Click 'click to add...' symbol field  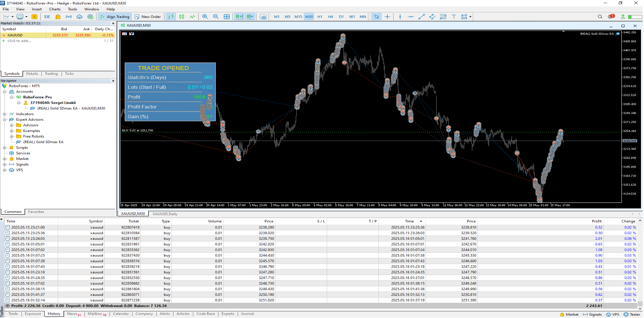click(19, 41)
